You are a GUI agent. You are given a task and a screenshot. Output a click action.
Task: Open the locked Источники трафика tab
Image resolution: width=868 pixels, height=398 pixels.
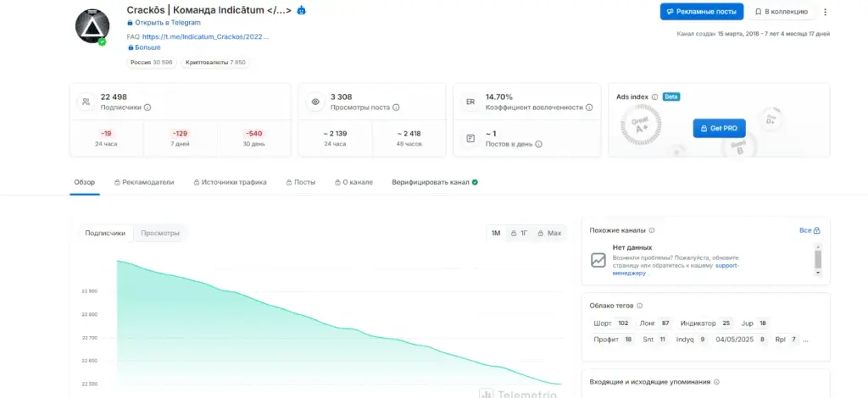(230, 182)
